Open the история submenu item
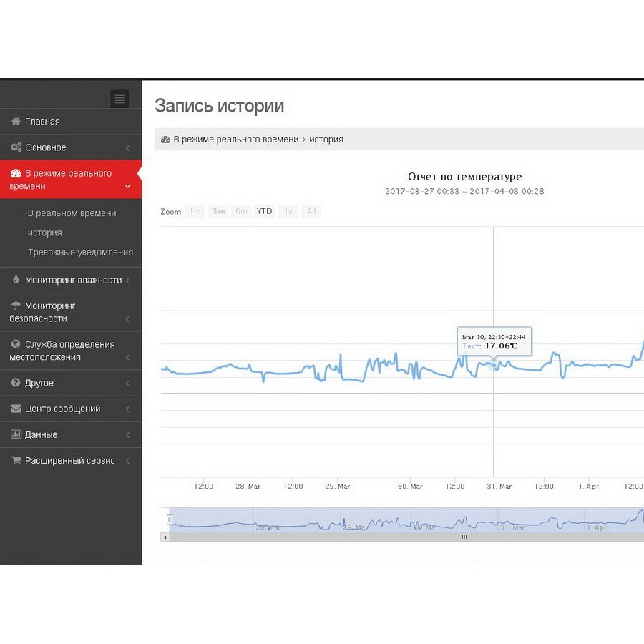644x644 pixels. tap(44, 233)
